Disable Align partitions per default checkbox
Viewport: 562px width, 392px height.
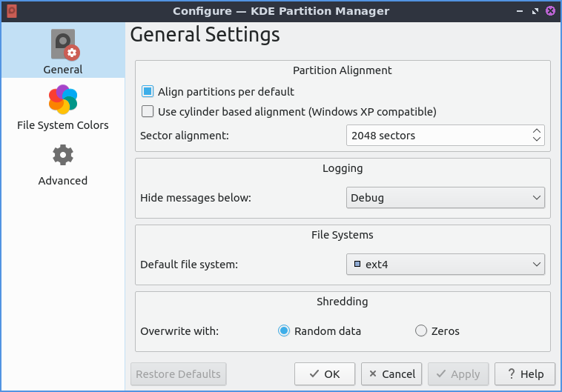(148, 92)
